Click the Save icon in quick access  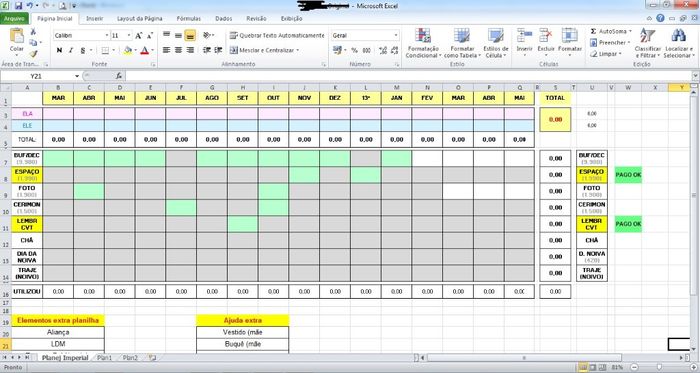pos(18,6)
